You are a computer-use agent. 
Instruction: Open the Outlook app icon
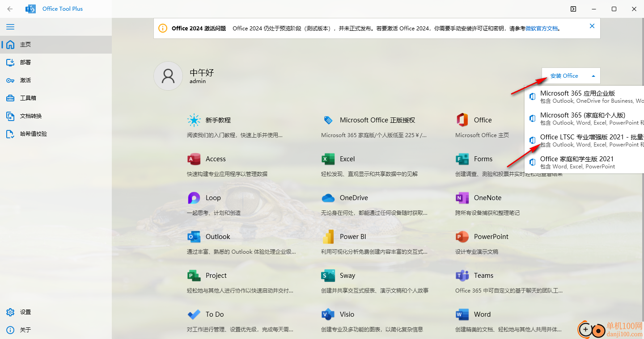[194, 237]
